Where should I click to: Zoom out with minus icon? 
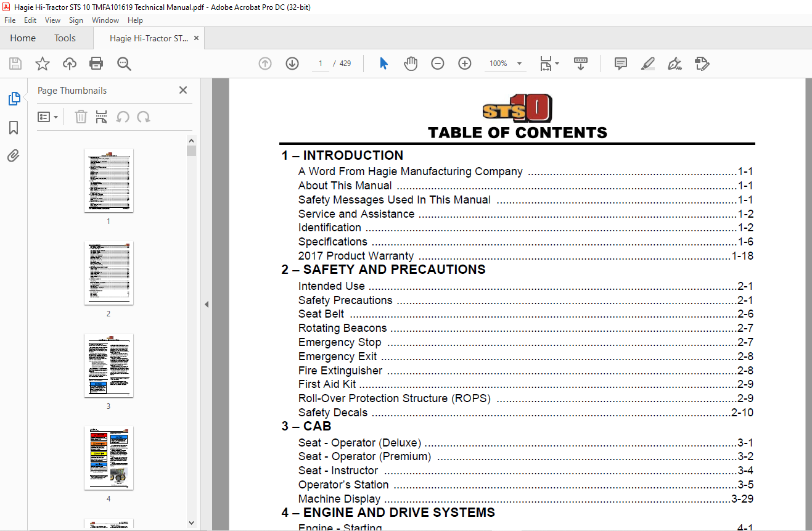[438, 64]
